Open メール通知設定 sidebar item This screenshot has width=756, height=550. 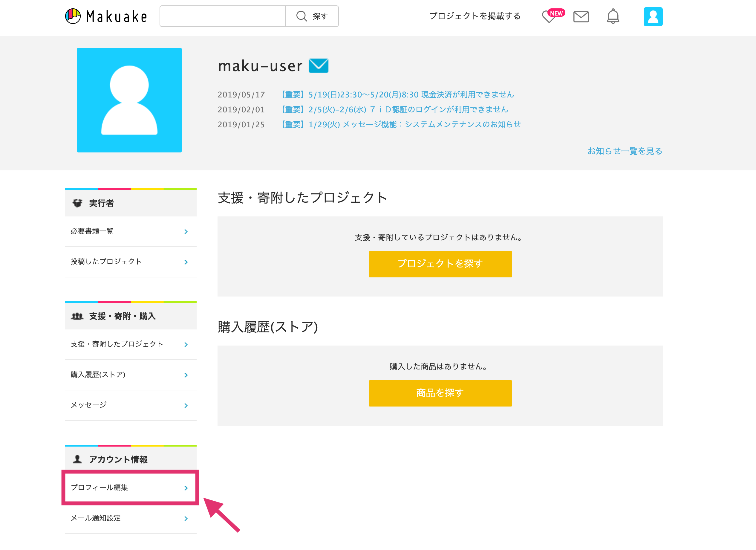[131, 518]
